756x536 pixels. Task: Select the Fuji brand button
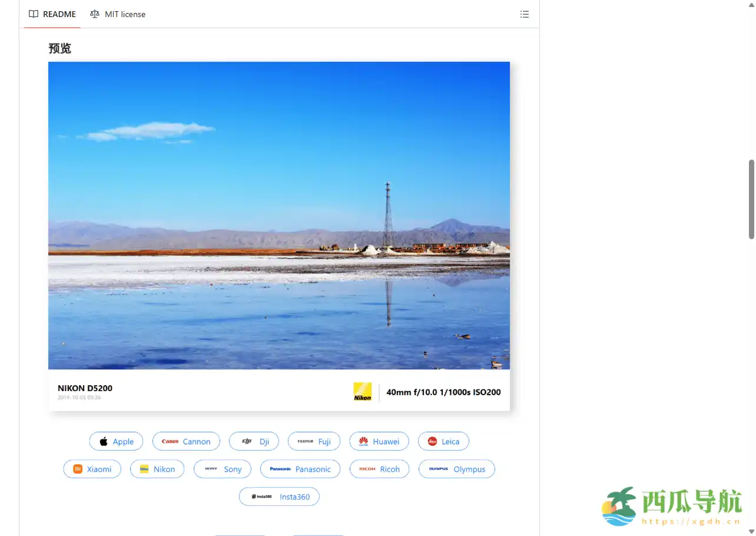click(x=314, y=441)
